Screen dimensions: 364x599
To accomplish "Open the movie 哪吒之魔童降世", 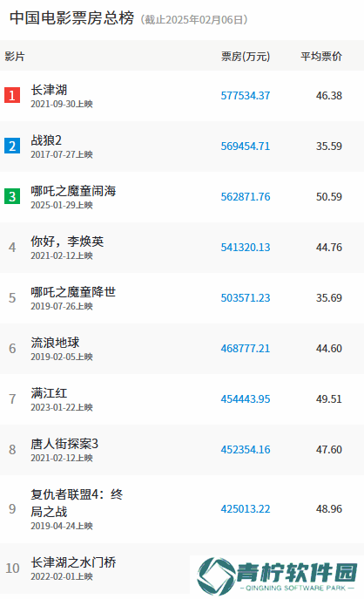I will [x=73, y=292].
